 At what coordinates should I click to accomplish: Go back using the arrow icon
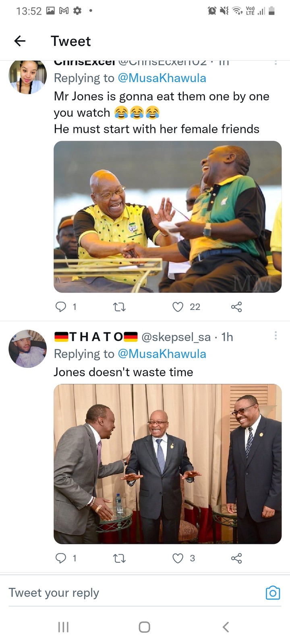pos(20,41)
